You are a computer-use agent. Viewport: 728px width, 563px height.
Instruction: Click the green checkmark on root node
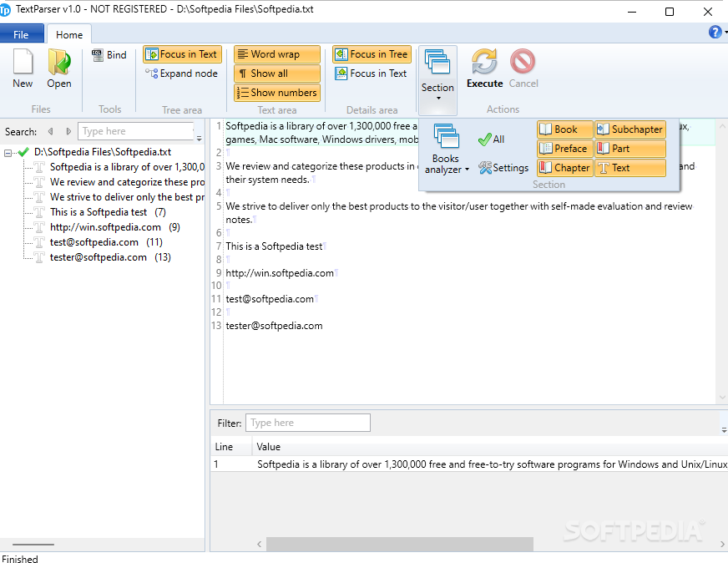[23, 152]
